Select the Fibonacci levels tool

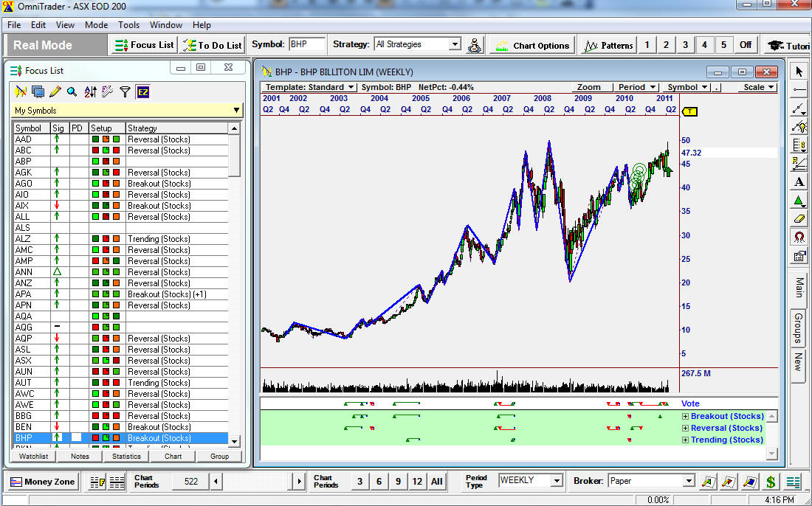[x=799, y=145]
